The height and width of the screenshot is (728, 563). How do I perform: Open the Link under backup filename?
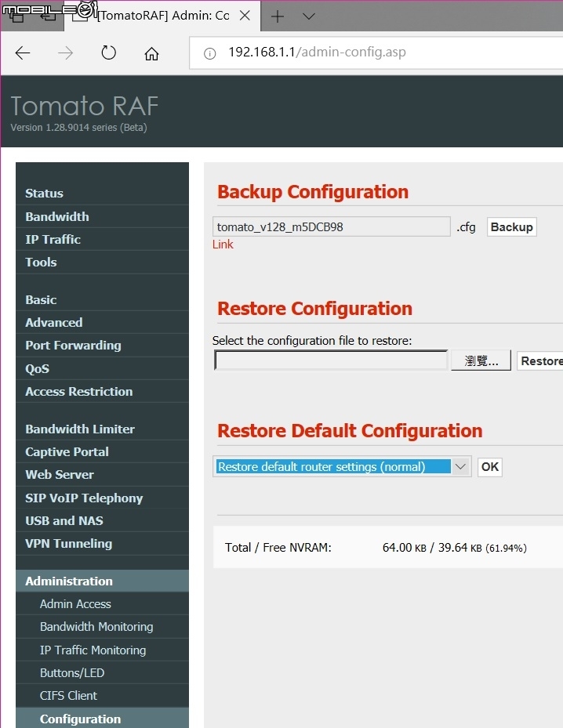click(x=223, y=244)
